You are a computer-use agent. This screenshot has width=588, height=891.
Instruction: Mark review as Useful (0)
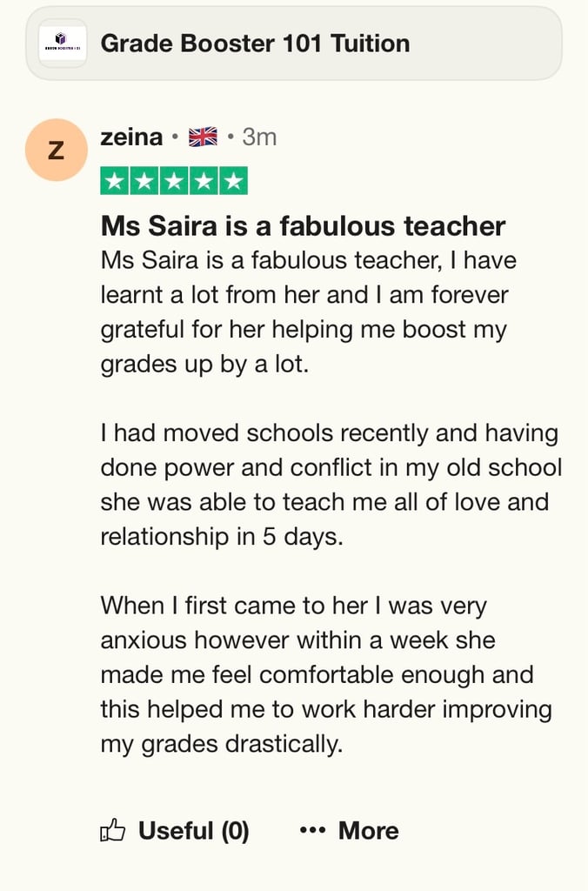pos(193,831)
